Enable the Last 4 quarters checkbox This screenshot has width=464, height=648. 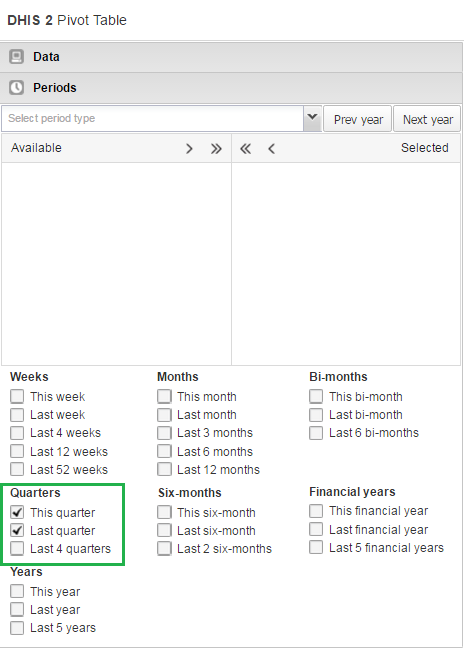click(x=17, y=548)
